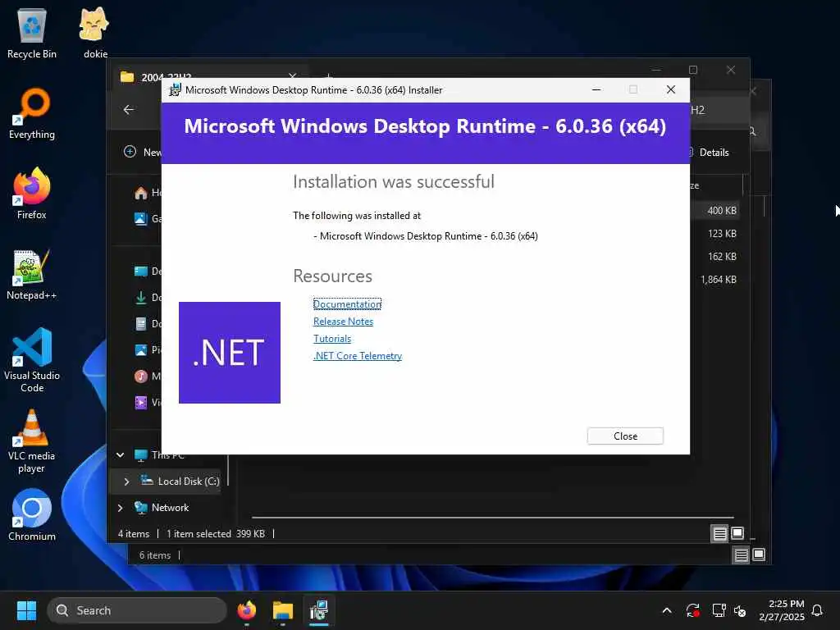The height and width of the screenshot is (630, 840).
Task: Select Music icon in Explorer sidebar
Action: tap(141, 376)
